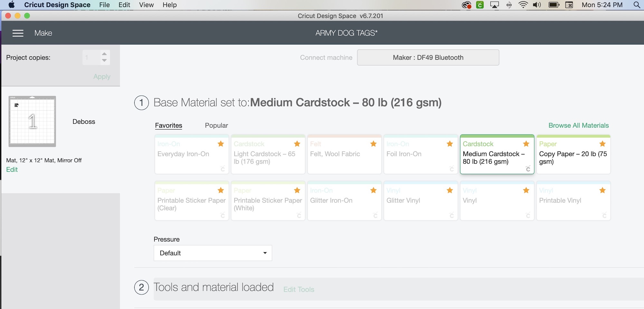Click the Project copies number field
644x309 pixels.
[91, 57]
